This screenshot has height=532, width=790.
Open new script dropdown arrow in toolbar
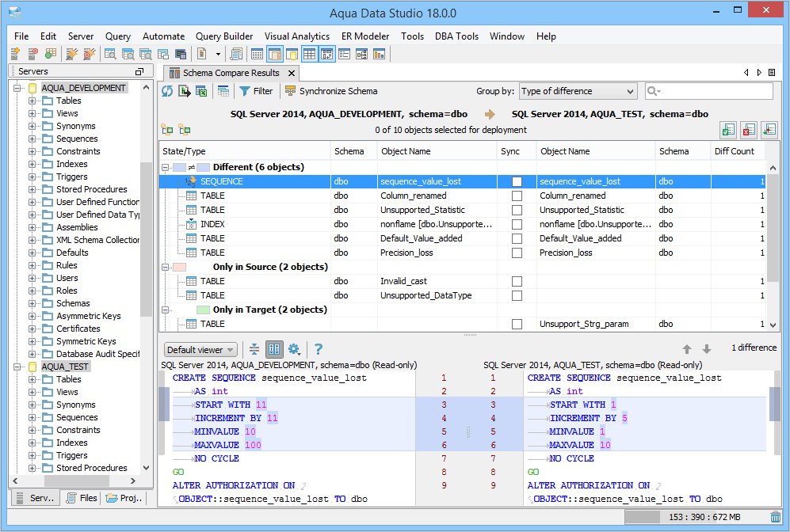pyautogui.click(x=218, y=54)
